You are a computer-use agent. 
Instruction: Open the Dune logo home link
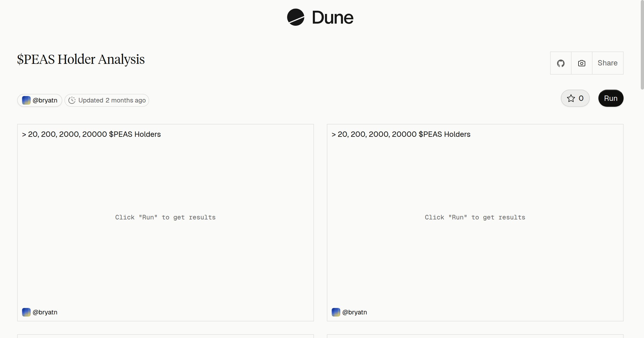tap(320, 17)
